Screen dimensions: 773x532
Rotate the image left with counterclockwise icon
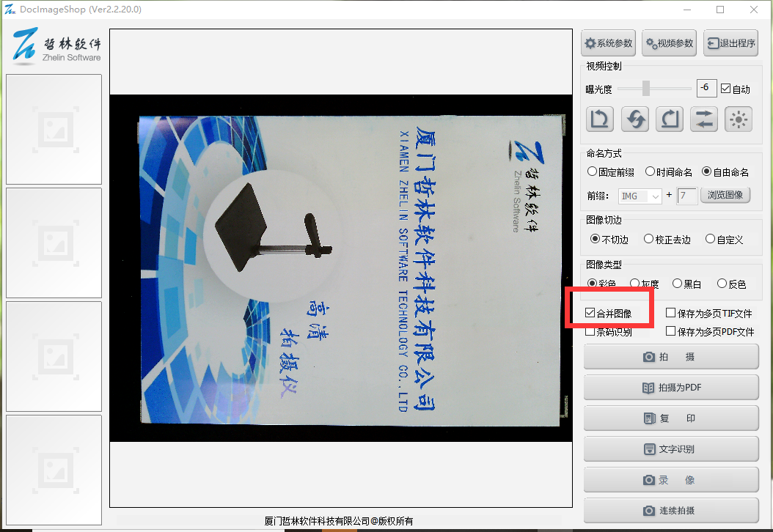point(600,119)
